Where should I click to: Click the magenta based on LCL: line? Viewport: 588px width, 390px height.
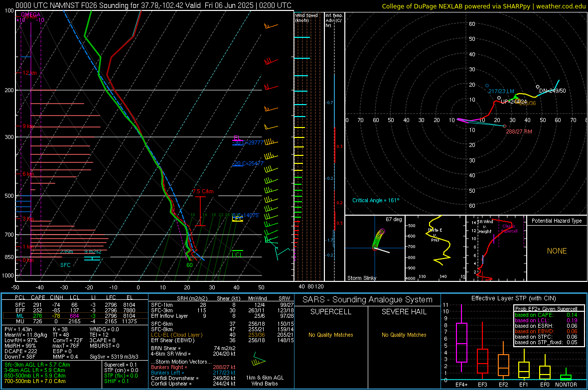pyautogui.click(x=546, y=320)
